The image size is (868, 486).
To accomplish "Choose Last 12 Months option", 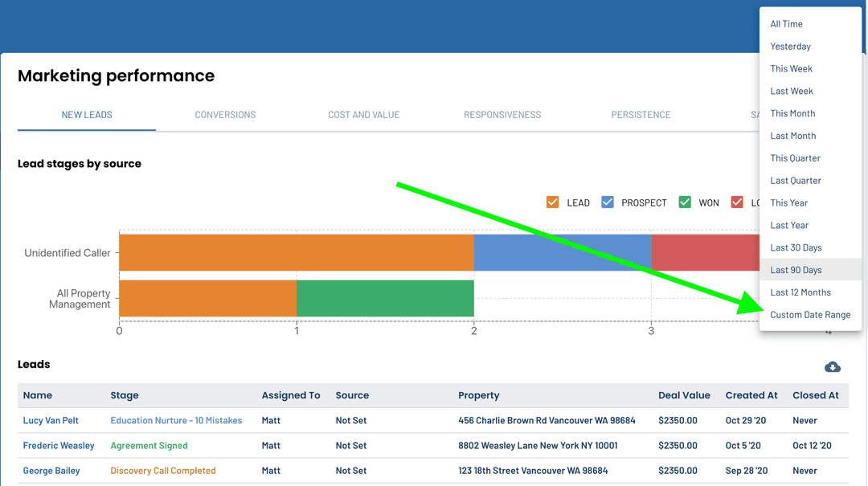I will click(800, 292).
